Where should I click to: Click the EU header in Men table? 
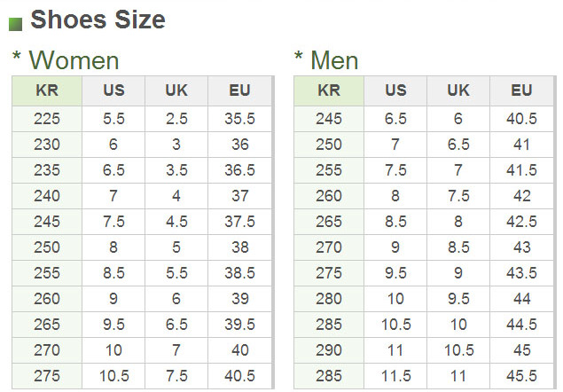(521, 90)
